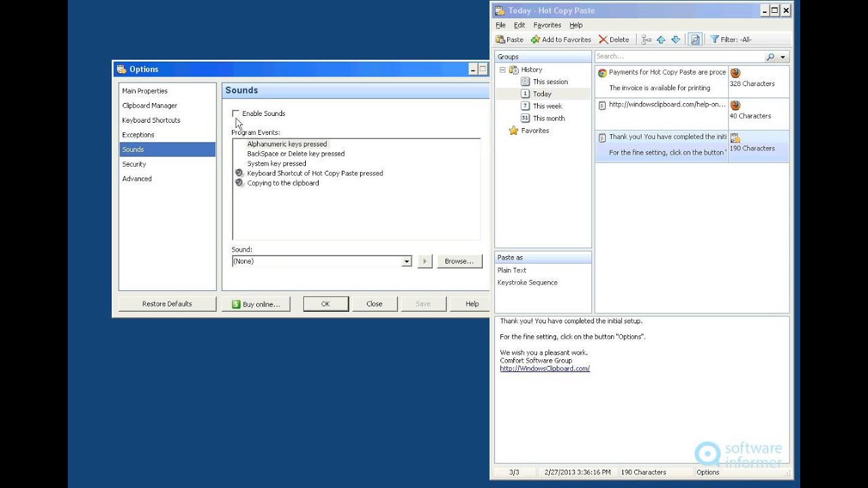Select Today in the Groups tree
Screen dimensions: 868x488
click(x=542, y=94)
